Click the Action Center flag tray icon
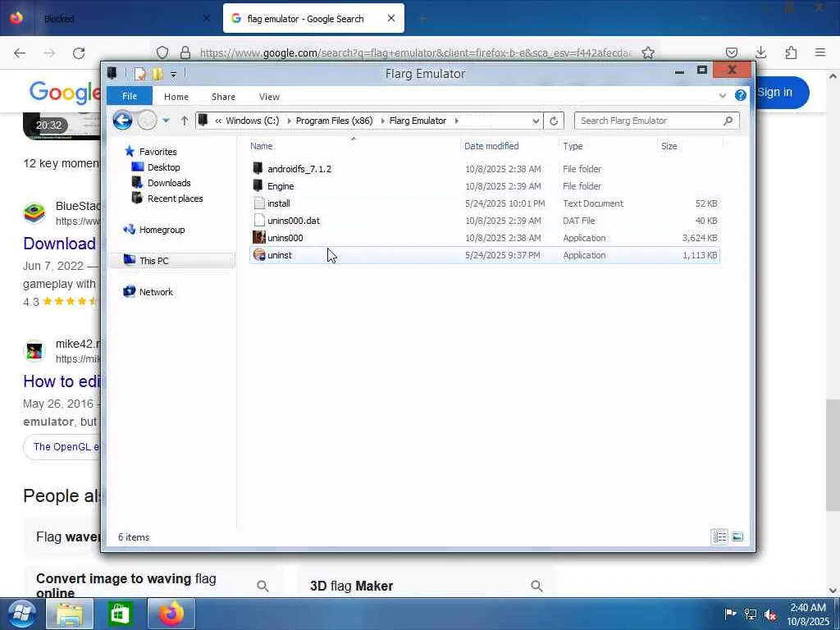 pyautogui.click(x=729, y=614)
